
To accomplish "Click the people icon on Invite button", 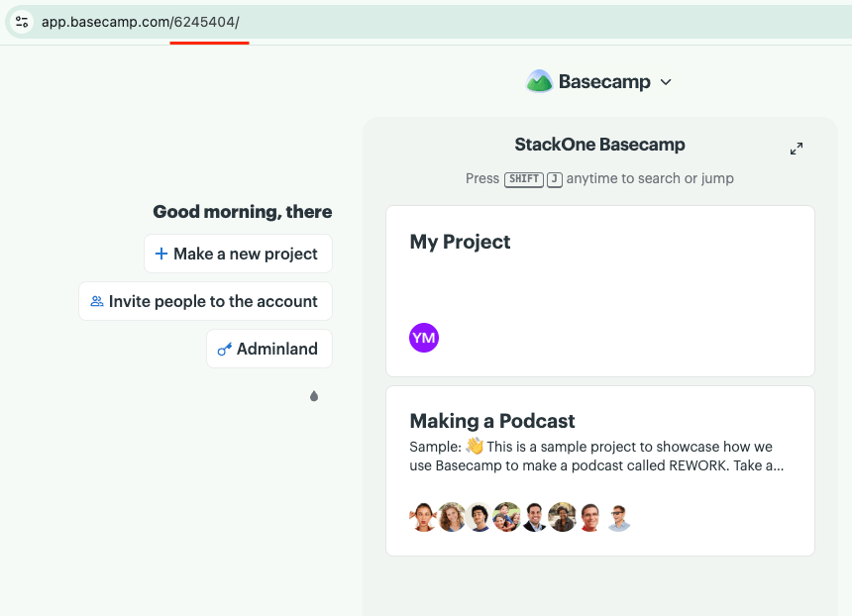I will (x=97, y=301).
